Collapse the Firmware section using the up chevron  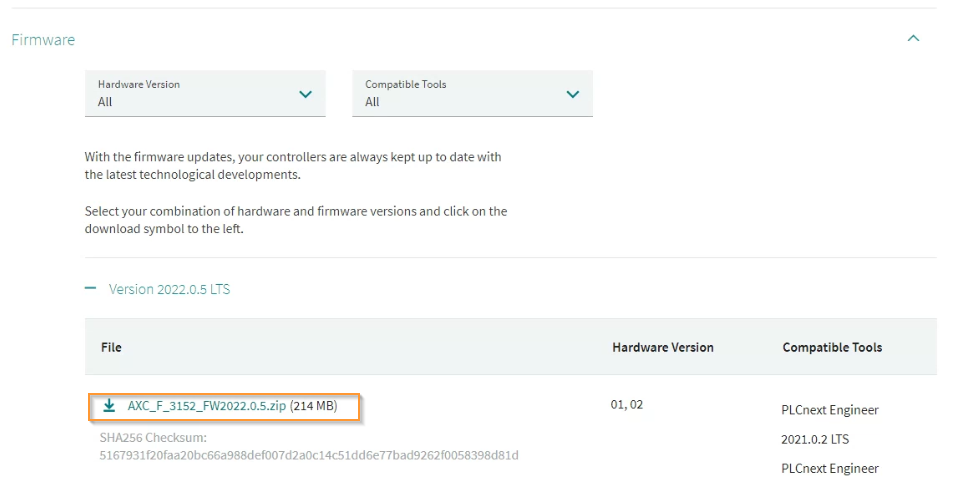pos(913,39)
